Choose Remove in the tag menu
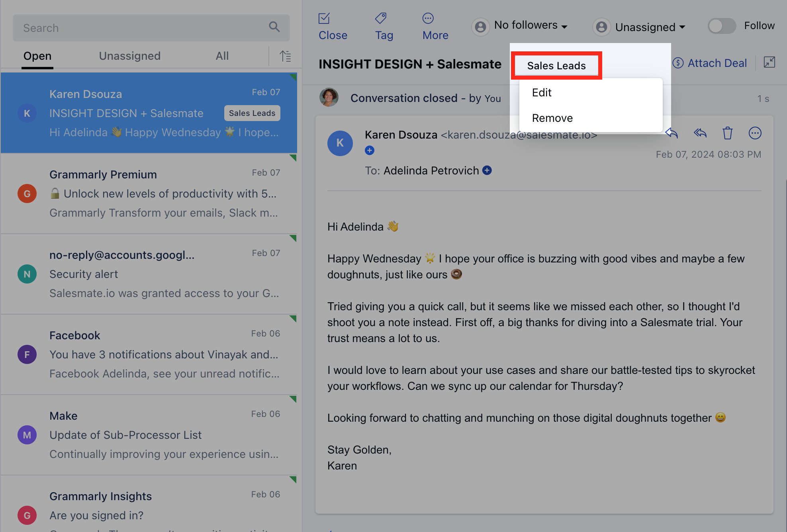The width and height of the screenshot is (787, 532). 552,118
